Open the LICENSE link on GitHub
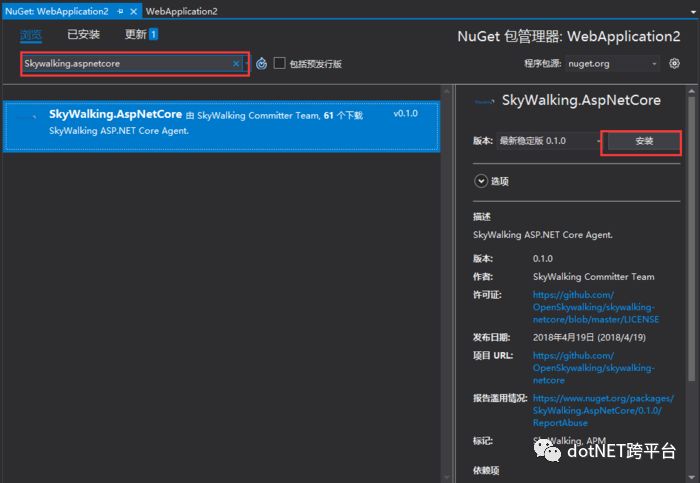The width and height of the screenshot is (700, 483). tap(596, 307)
